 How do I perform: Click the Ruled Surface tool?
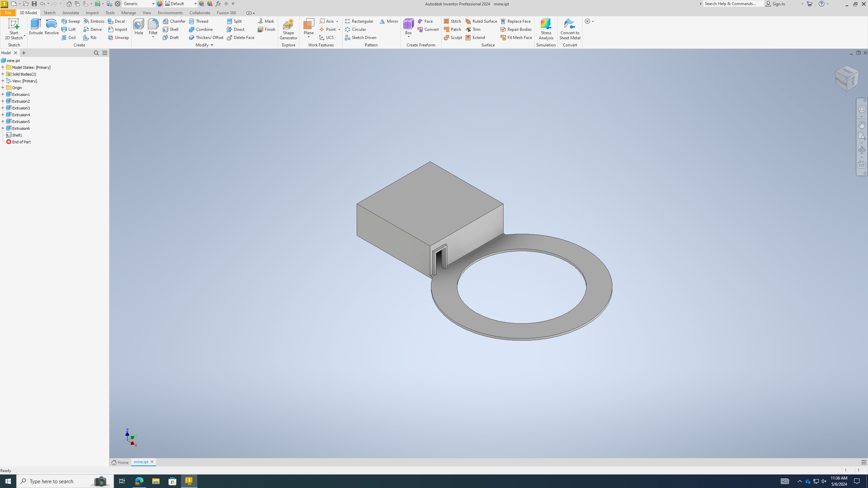point(481,21)
